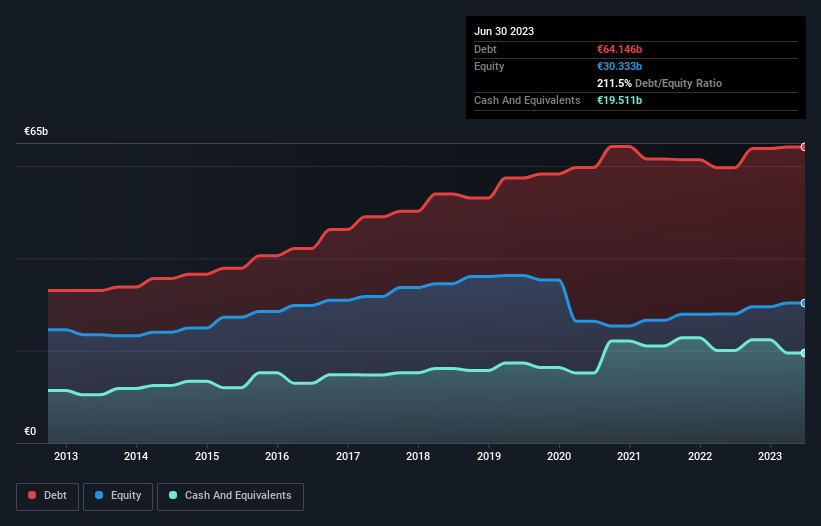This screenshot has height=526, width=821.
Task: Click the red Debt legend dot
Action: click(x=32, y=495)
